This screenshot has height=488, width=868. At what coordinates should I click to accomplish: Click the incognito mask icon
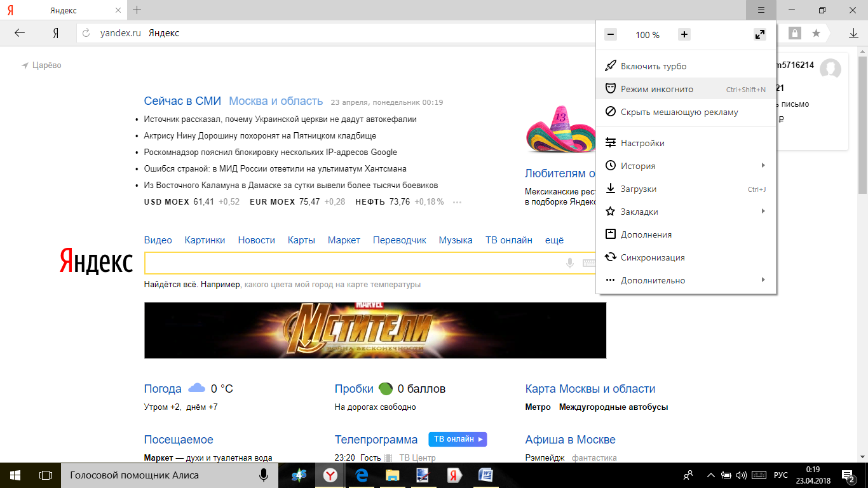(611, 89)
